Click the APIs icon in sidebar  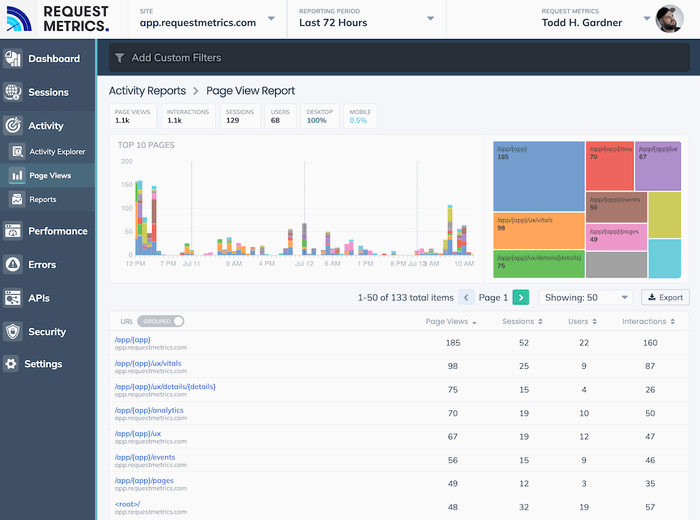[x=13, y=298]
